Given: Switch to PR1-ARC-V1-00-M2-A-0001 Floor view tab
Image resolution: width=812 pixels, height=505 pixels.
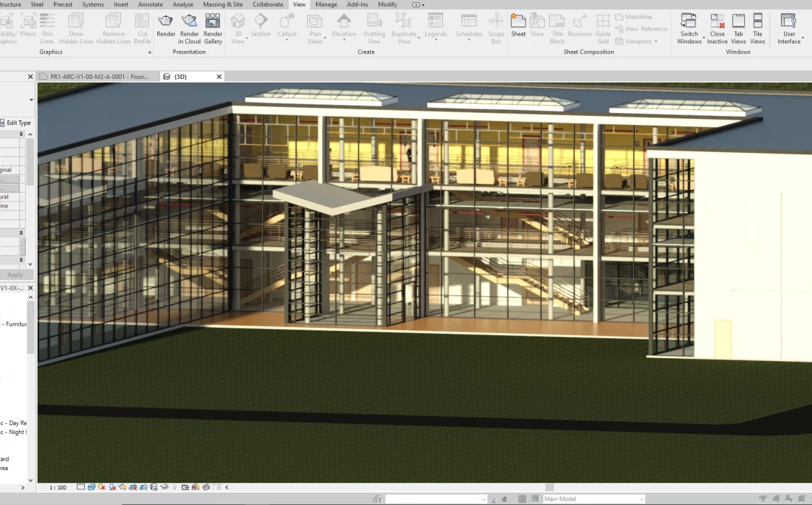Looking at the screenshot, I should 99,77.
